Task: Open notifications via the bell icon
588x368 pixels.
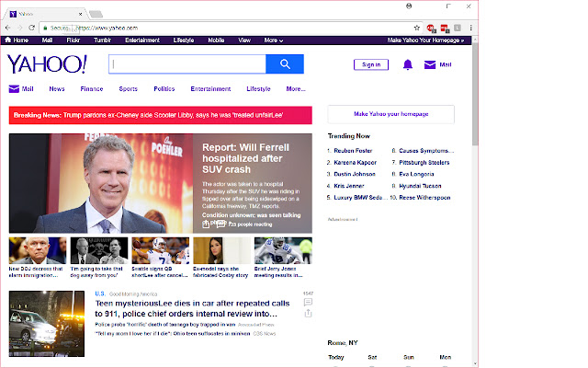Action: (408, 65)
